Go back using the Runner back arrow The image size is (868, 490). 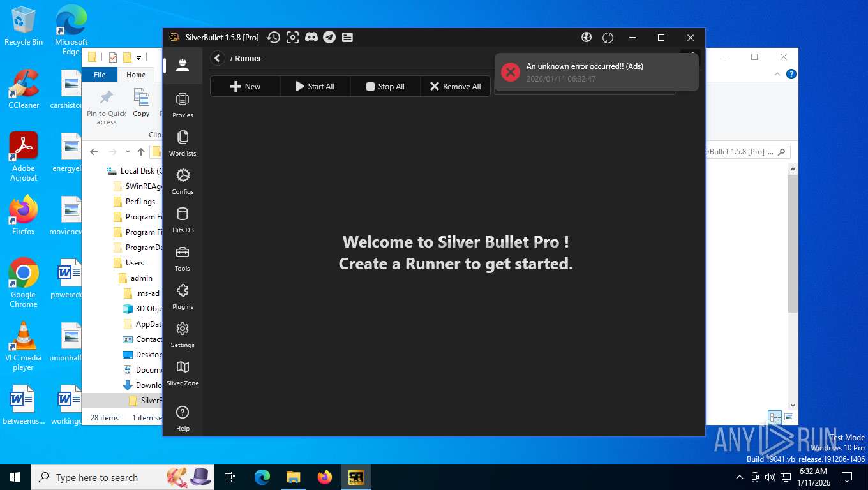pos(218,58)
